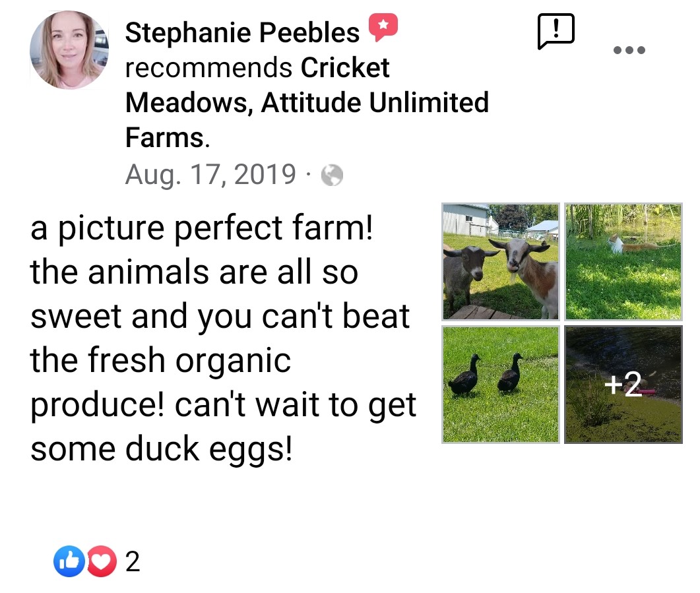Open the three-dot options menu
This screenshot has height=593, width=700.
point(629,49)
